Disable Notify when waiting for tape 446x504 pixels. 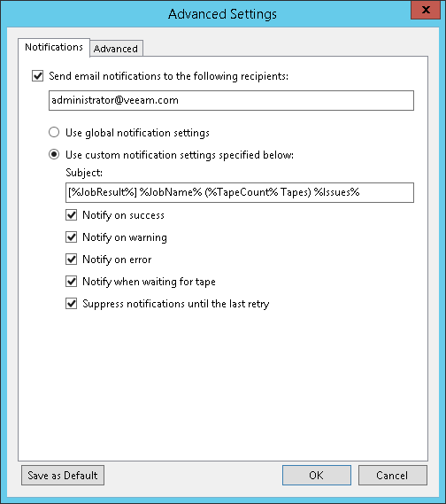pos(72,282)
